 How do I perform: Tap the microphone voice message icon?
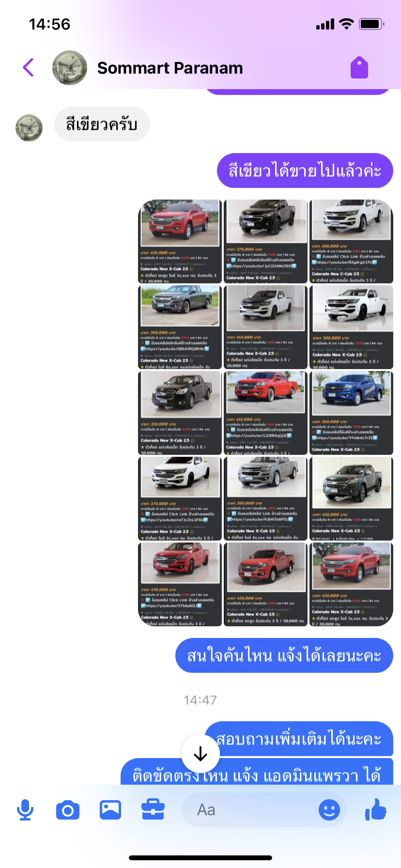pos(25,810)
